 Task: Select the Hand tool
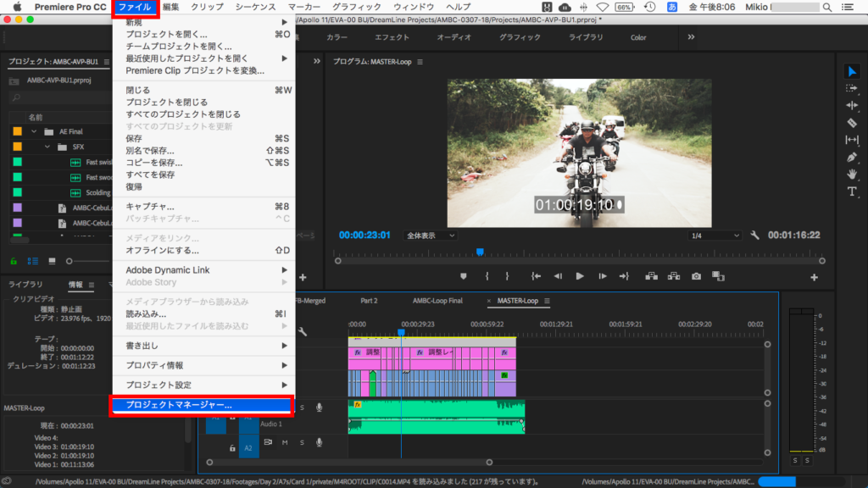click(852, 175)
